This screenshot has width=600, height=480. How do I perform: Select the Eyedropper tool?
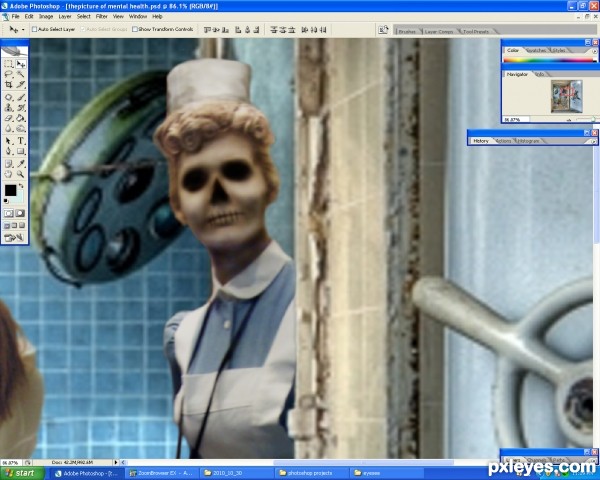coord(21,164)
